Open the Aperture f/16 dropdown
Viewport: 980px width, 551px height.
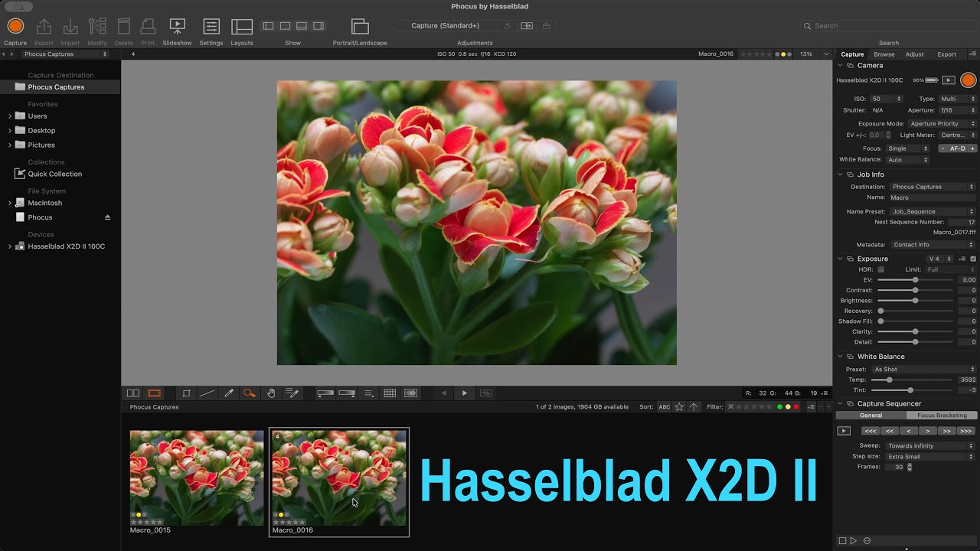958,110
